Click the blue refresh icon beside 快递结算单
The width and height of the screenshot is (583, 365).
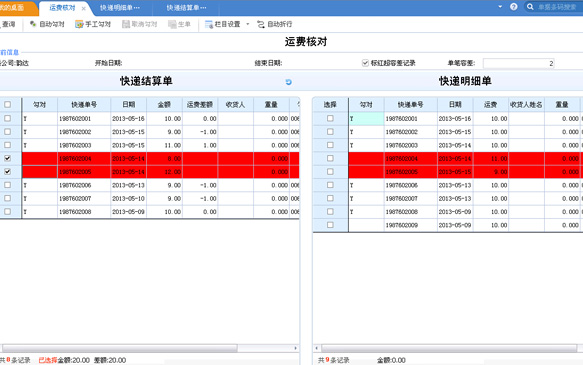click(x=288, y=82)
